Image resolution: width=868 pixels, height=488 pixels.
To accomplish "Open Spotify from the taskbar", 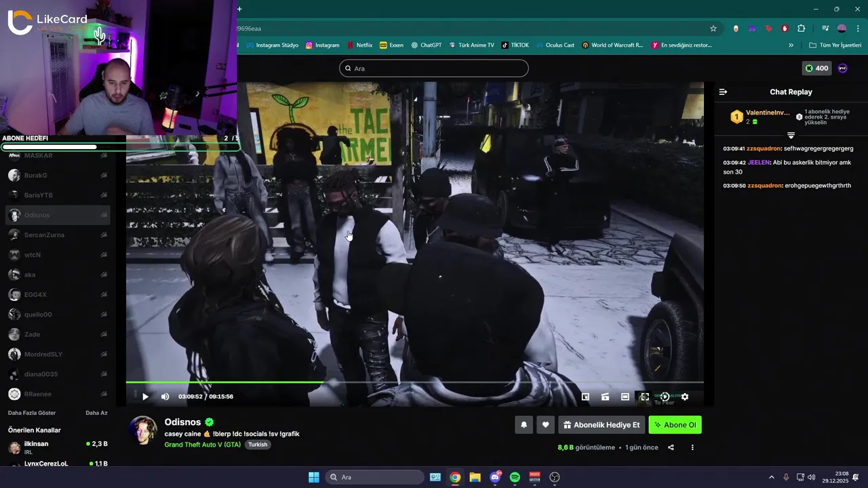I will [515, 477].
